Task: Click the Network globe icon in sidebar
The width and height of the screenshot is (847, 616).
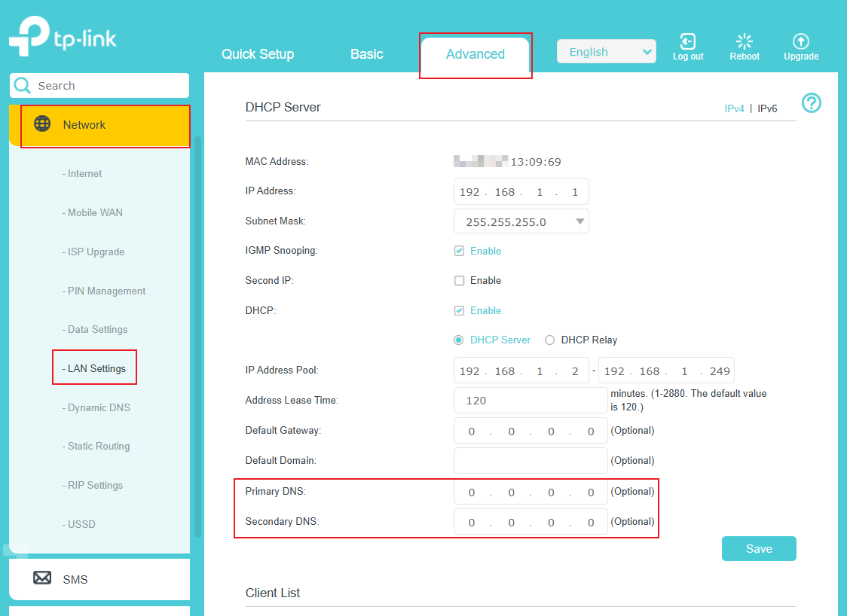Action: tap(43, 124)
